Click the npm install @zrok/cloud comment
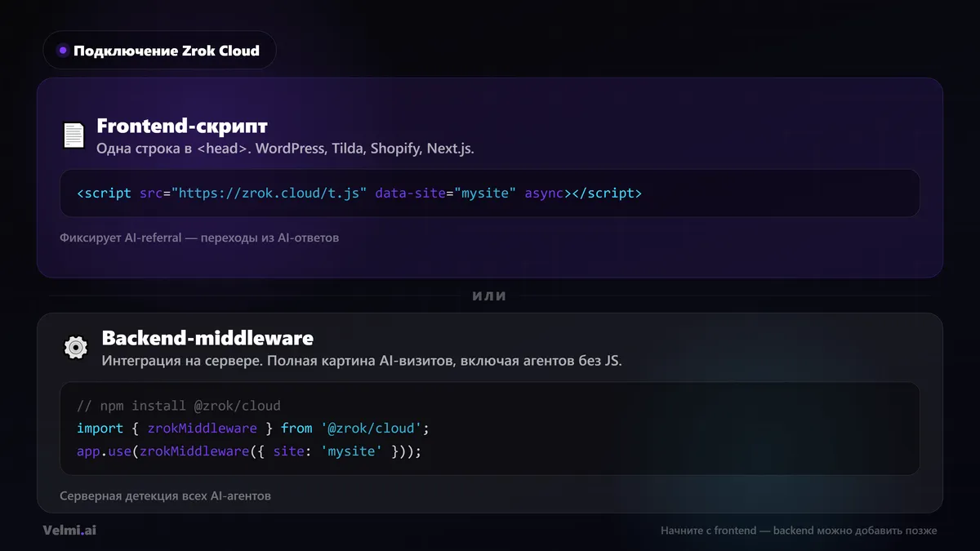The height and width of the screenshot is (551, 980). (x=179, y=406)
